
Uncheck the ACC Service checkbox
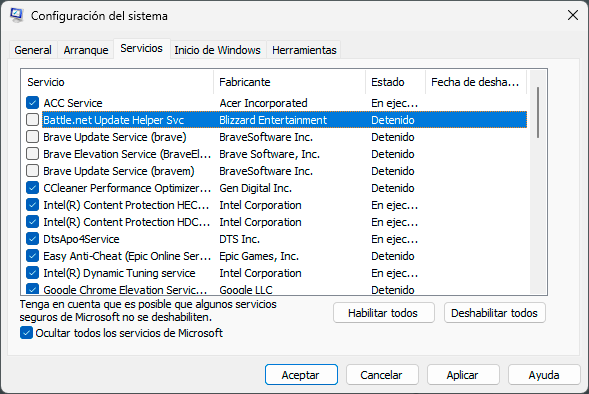(x=32, y=103)
